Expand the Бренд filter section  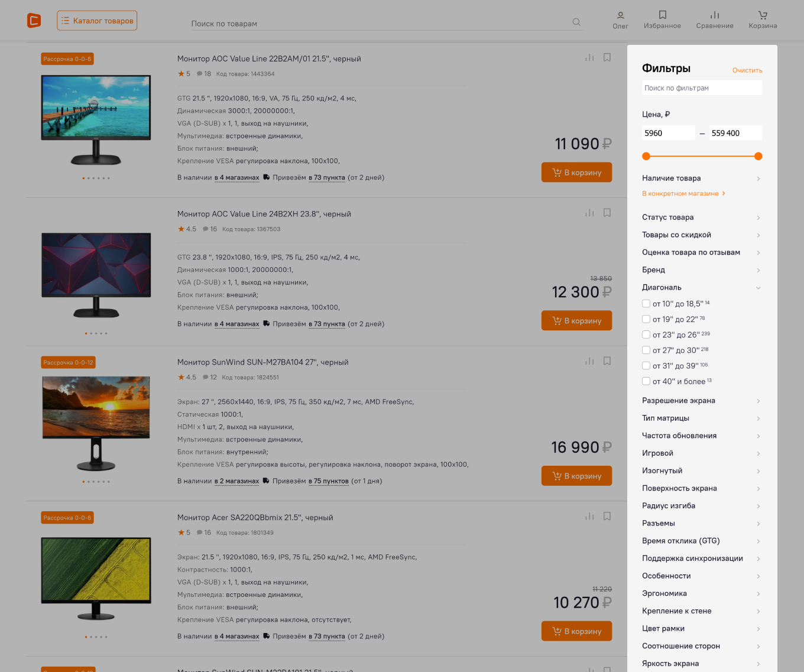[x=702, y=270]
